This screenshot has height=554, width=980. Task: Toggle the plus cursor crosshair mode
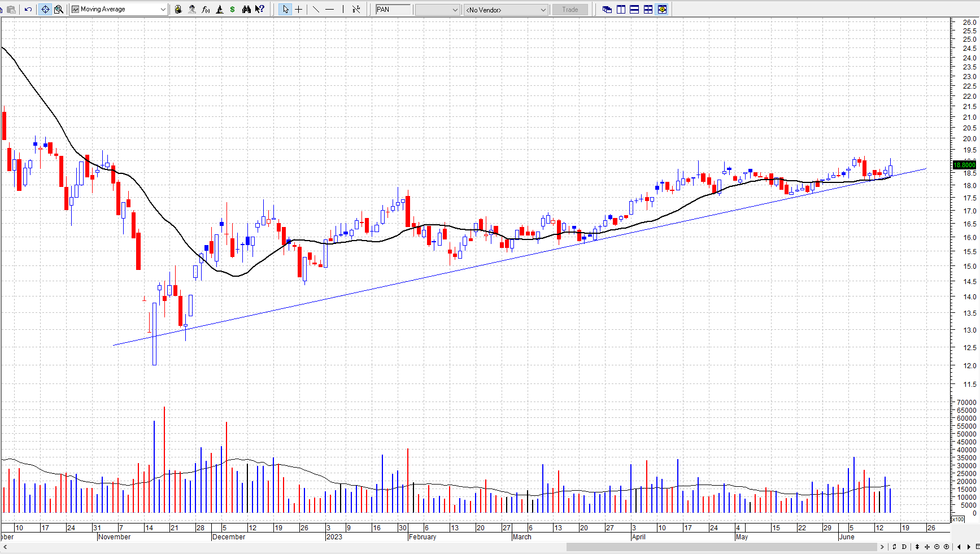(x=299, y=9)
